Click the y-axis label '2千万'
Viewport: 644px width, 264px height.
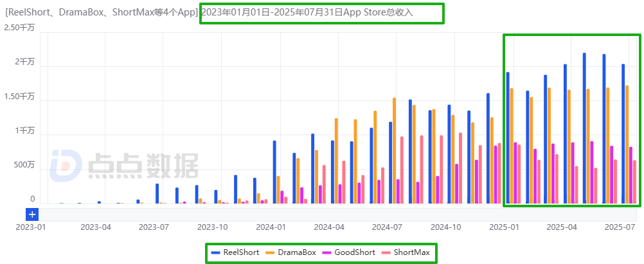pyautogui.click(x=26, y=62)
